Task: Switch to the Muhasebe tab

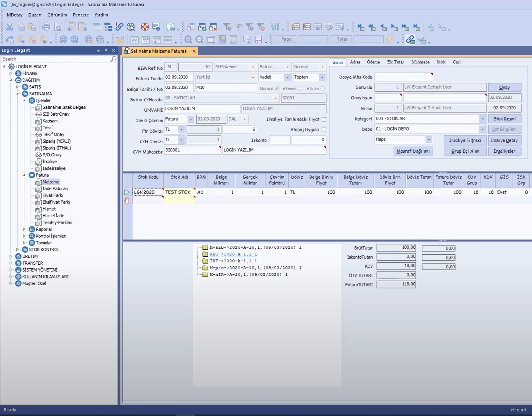Action: tap(420, 62)
